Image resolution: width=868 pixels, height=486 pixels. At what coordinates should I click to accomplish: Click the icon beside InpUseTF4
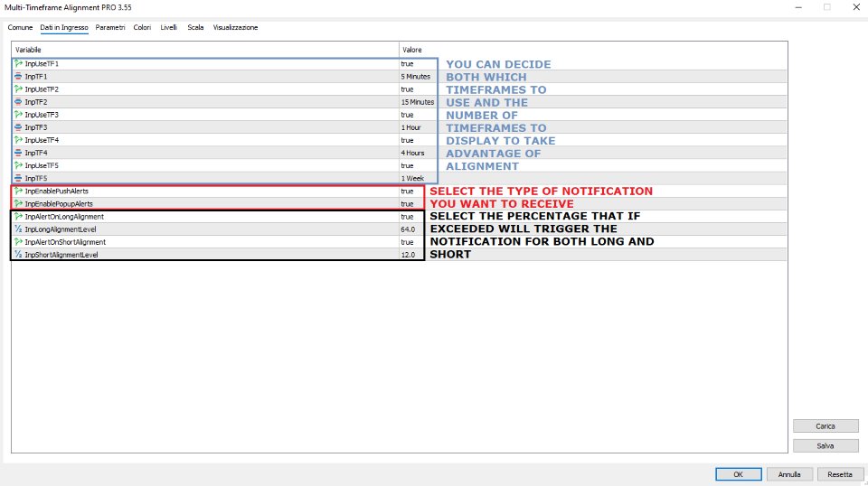[18, 140]
